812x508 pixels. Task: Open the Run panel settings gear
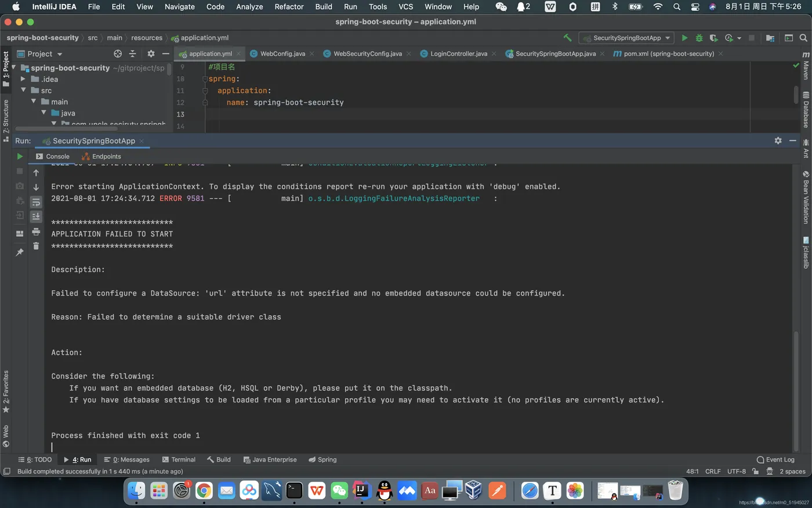[x=778, y=140]
